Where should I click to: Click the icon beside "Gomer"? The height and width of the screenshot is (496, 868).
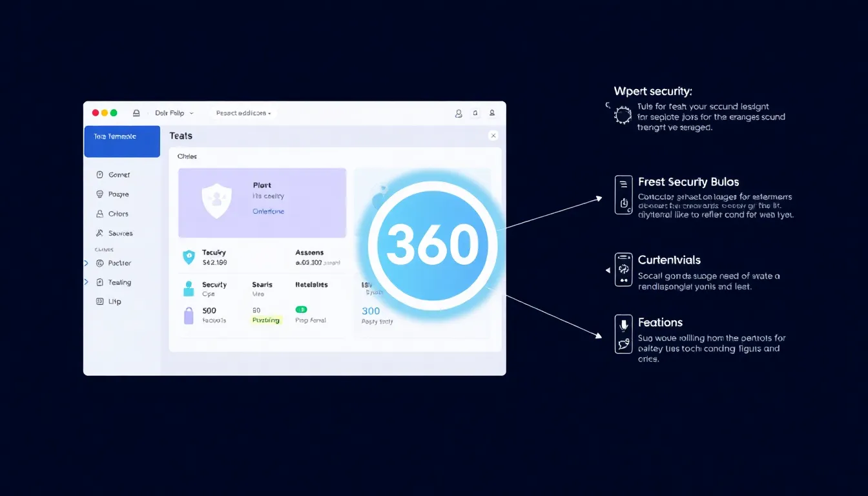(x=100, y=174)
